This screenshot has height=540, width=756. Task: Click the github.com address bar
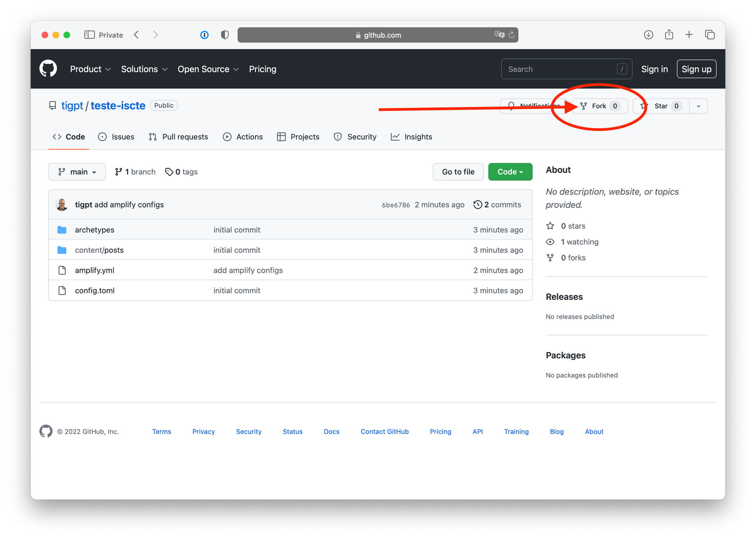coord(378,35)
